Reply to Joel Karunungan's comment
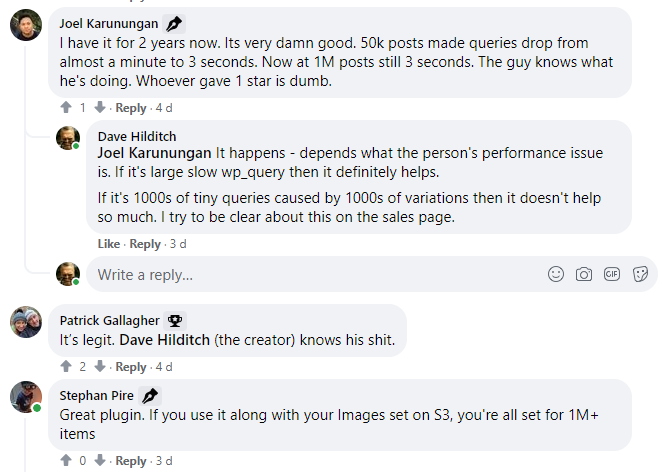The height and width of the screenshot is (472, 669). (130, 108)
